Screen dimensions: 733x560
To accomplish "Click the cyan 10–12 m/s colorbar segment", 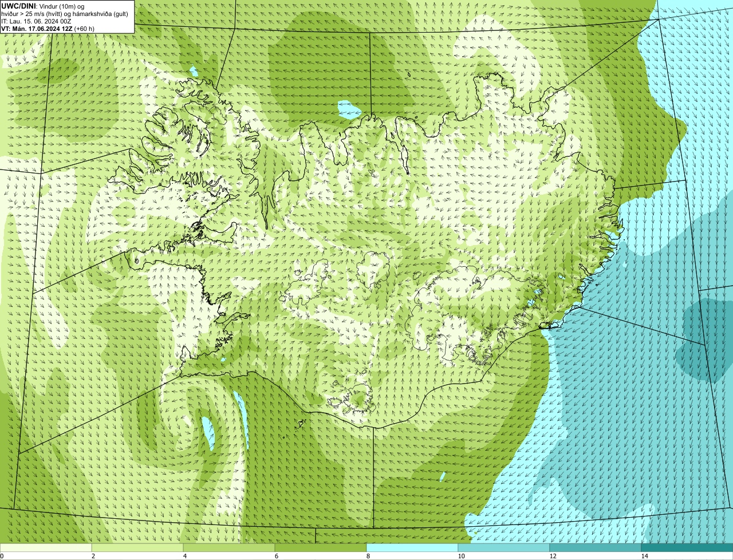I will tap(504, 547).
